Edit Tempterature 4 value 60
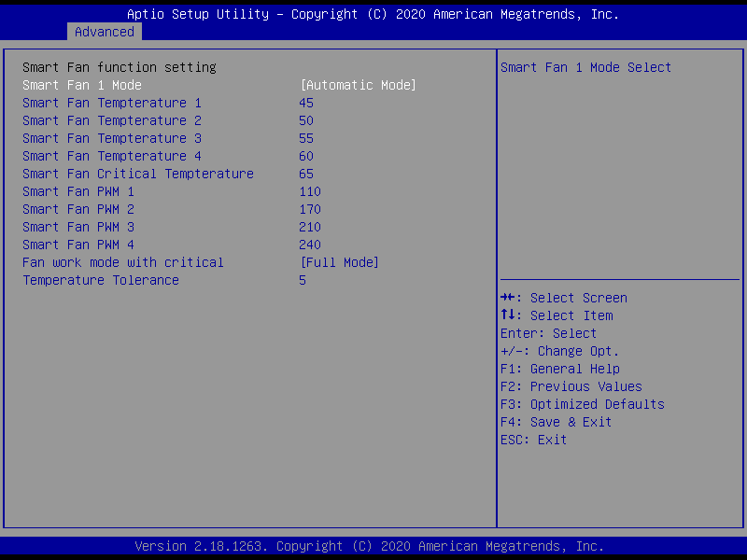The height and width of the screenshot is (560, 747). [x=306, y=156]
